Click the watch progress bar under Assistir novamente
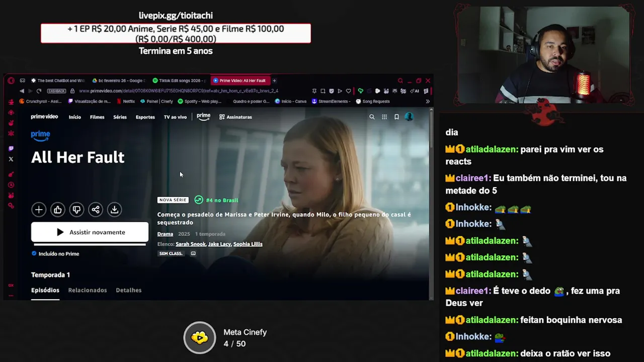 coord(90,244)
